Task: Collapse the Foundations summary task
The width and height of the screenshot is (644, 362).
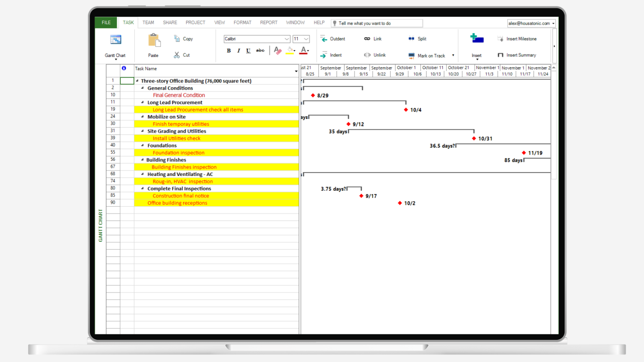Action: point(143,145)
